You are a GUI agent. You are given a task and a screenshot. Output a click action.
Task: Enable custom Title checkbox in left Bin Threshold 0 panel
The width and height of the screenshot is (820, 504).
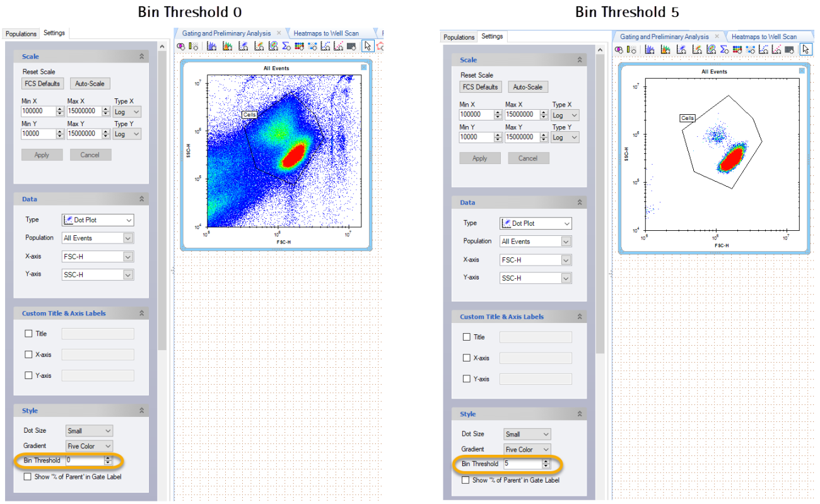[x=28, y=334]
